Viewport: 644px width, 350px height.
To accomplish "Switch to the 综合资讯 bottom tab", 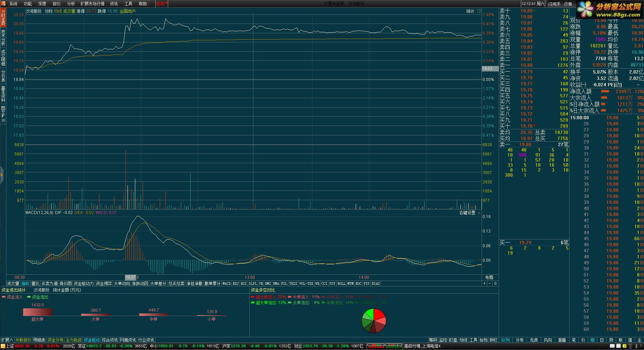I will [x=110, y=340].
